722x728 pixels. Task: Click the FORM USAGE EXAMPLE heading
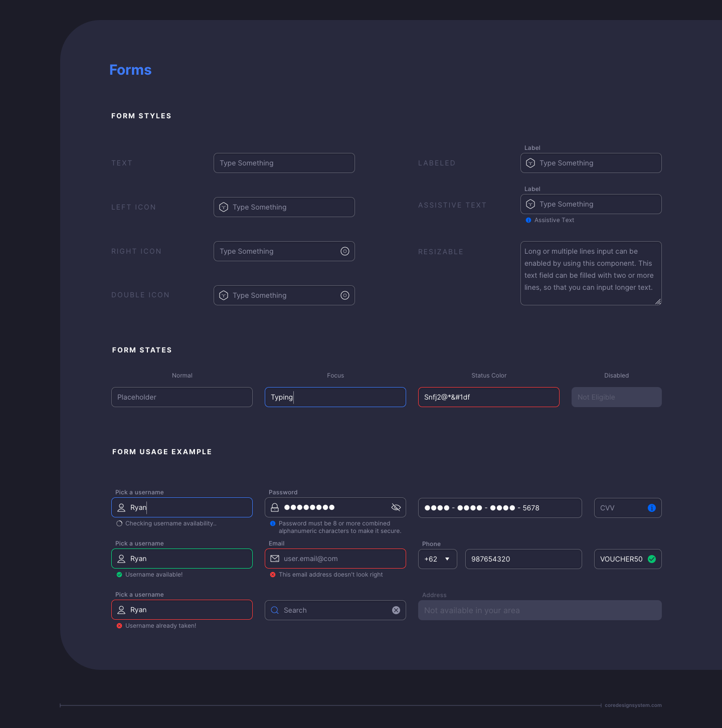tap(162, 452)
